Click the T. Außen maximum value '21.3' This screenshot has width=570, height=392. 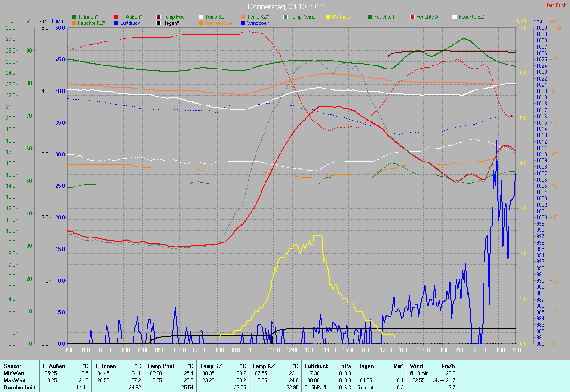(x=84, y=380)
